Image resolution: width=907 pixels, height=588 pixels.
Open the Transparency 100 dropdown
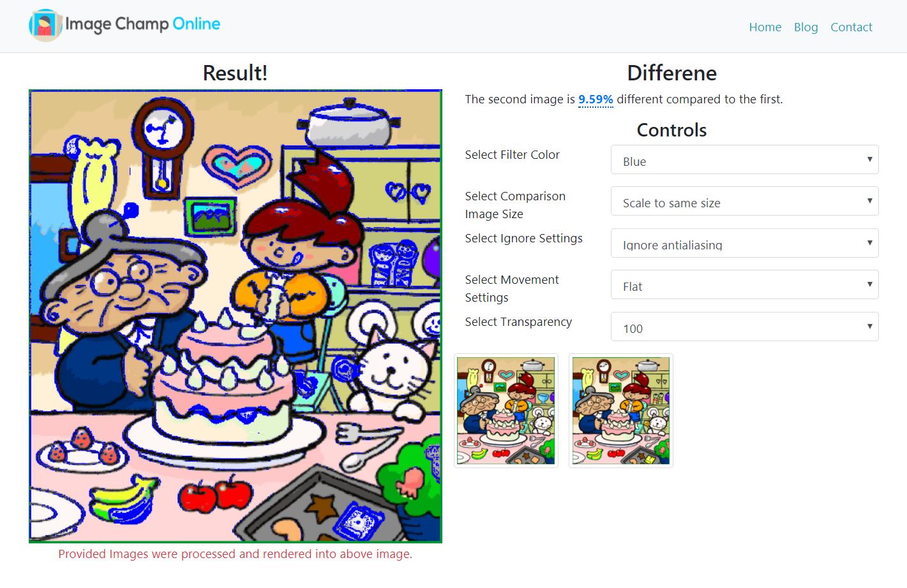coord(744,327)
